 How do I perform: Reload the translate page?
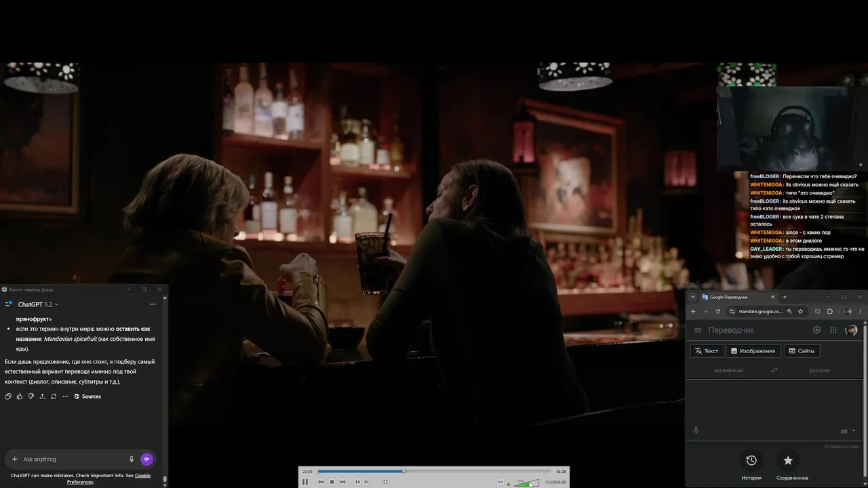point(717,311)
